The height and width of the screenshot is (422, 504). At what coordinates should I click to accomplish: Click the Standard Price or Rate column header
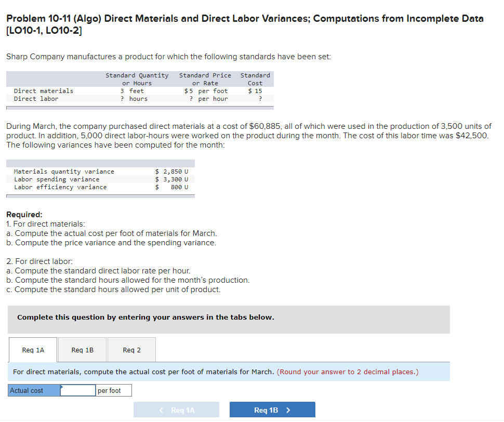(205, 79)
